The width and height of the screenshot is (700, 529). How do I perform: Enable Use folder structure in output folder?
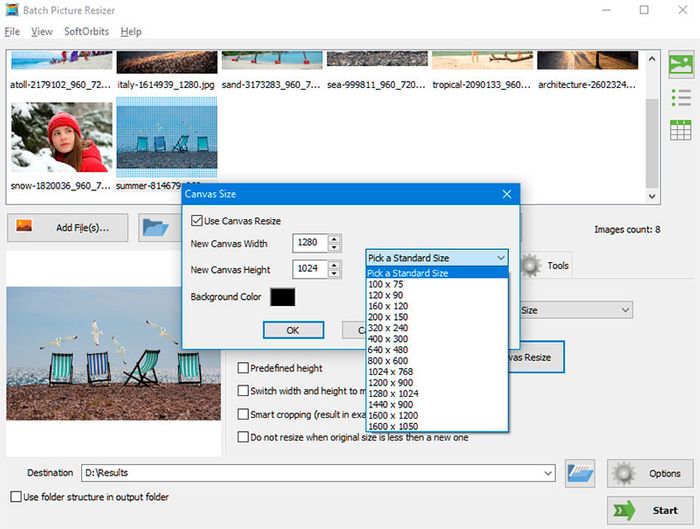click(x=16, y=497)
